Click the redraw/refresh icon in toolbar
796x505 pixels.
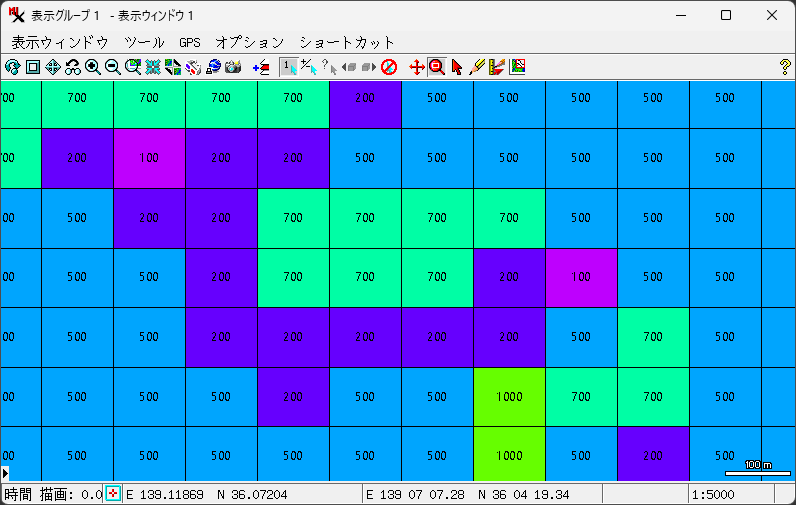click(13, 67)
